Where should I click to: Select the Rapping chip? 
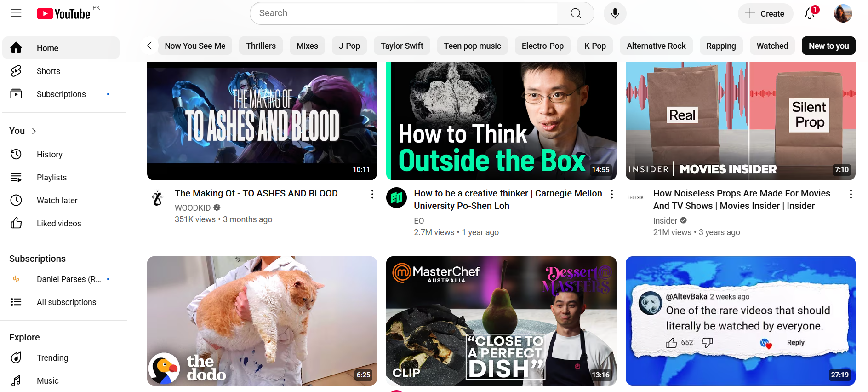[x=721, y=46]
